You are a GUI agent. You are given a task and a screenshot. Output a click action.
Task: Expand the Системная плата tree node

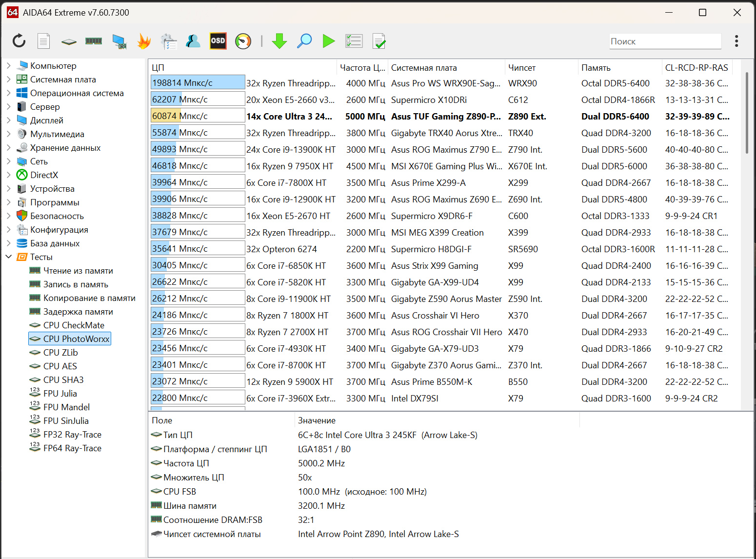[8, 79]
